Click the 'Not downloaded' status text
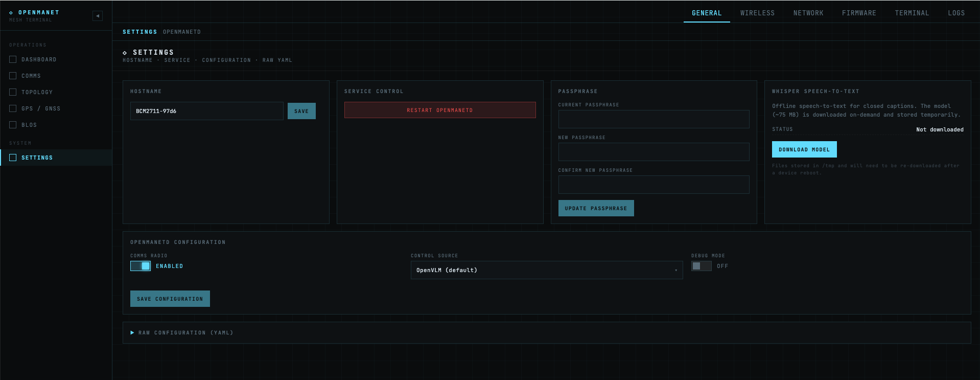 (940, 129)
